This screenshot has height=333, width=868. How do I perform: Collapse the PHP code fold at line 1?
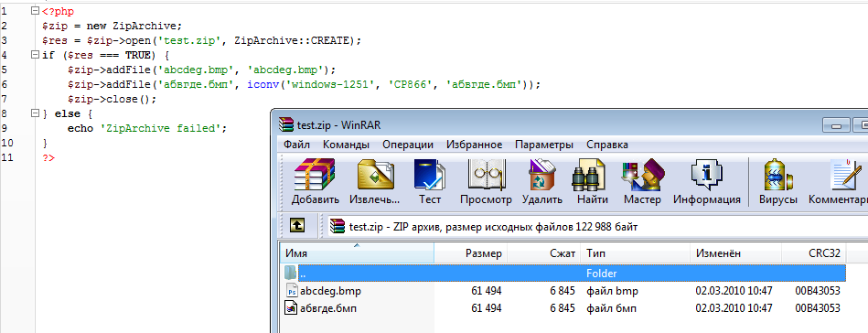click(36, 11)
